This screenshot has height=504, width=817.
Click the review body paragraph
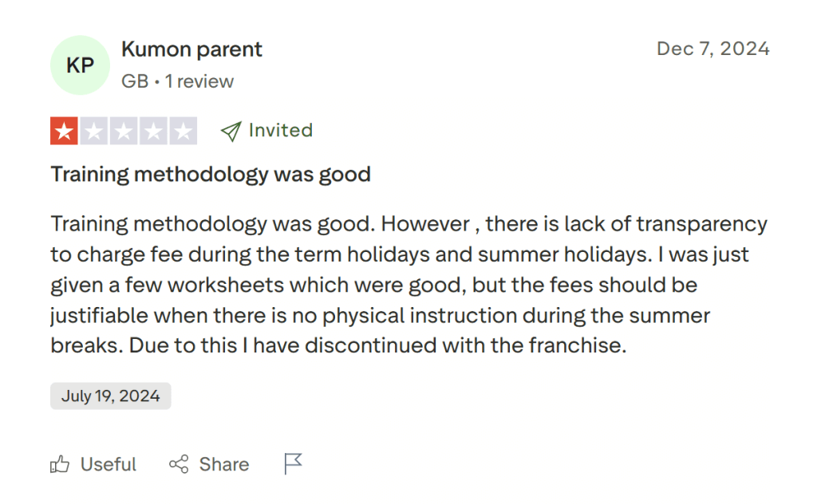coord(399,285)
